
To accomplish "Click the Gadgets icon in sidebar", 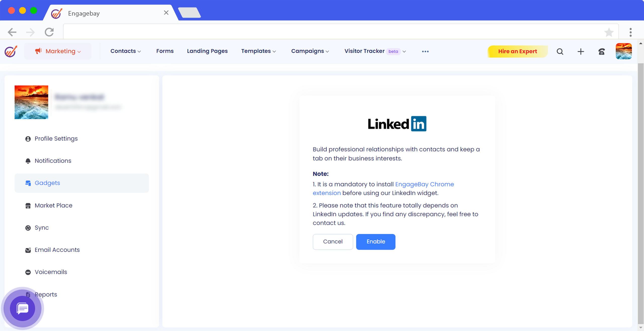I will tap(28, 183).
